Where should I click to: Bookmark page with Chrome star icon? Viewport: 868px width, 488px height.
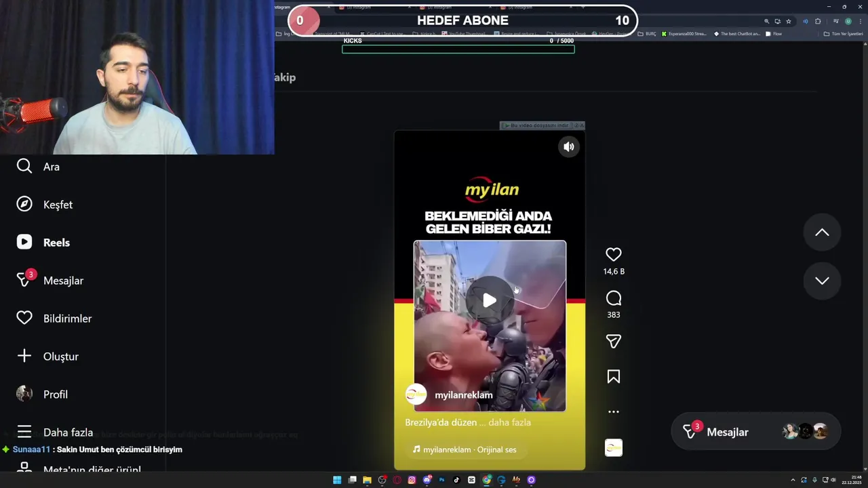(x=789, y=21)
